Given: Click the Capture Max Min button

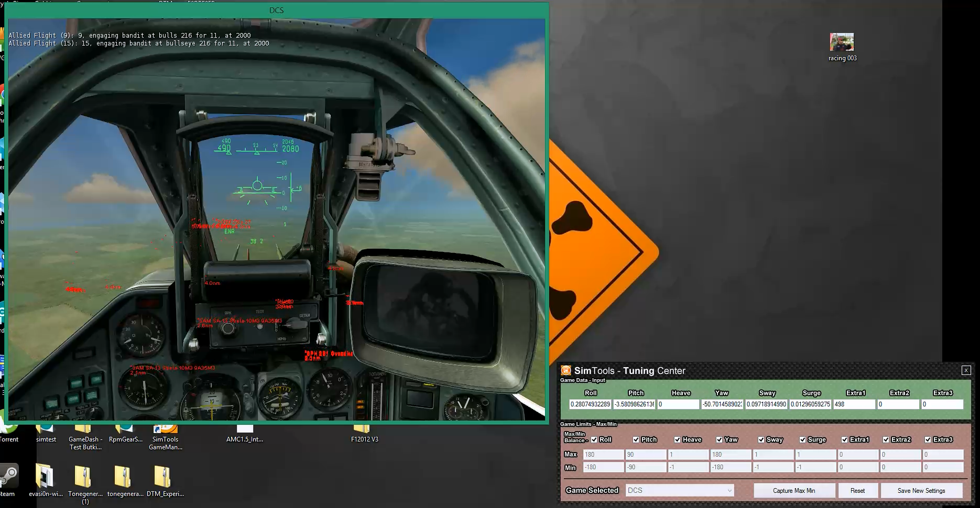Looking at the screenshot, I should (794, 491).
